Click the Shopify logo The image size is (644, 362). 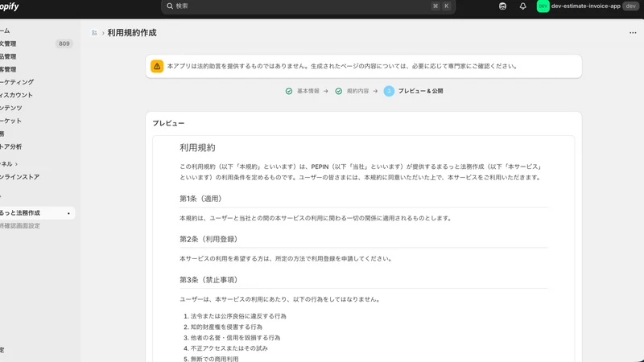coord(9,6)
